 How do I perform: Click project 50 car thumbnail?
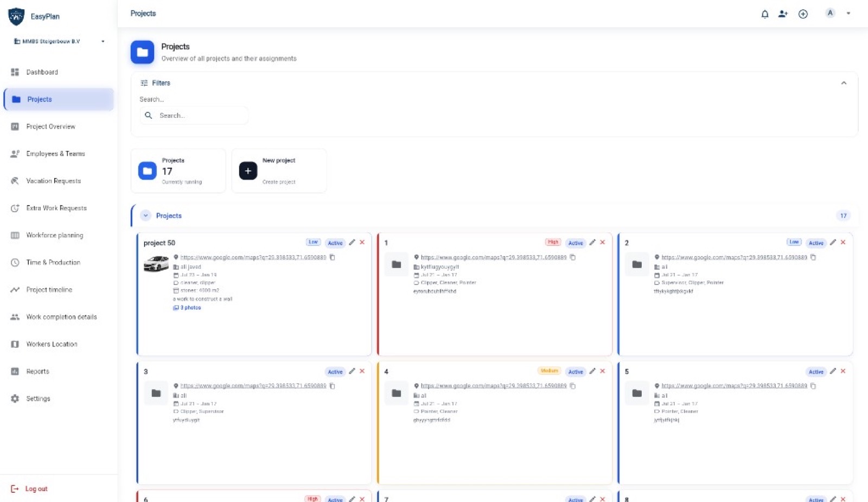tap(156, 264)
